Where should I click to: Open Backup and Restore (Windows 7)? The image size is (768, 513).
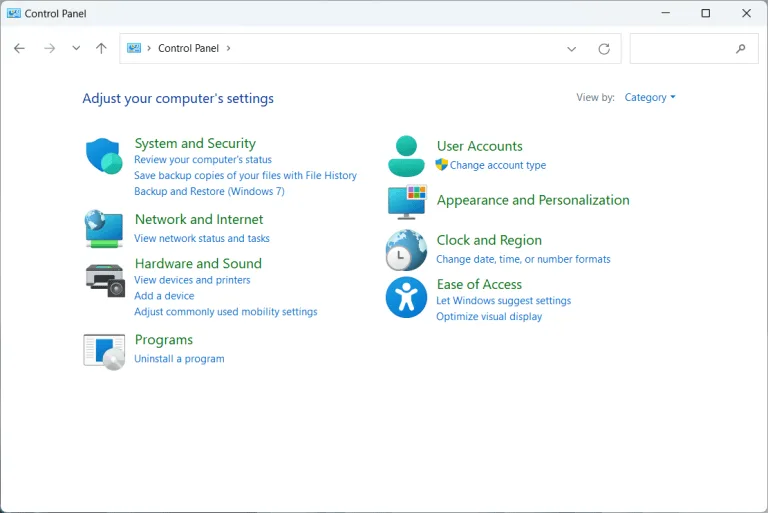tap(209, 191)
